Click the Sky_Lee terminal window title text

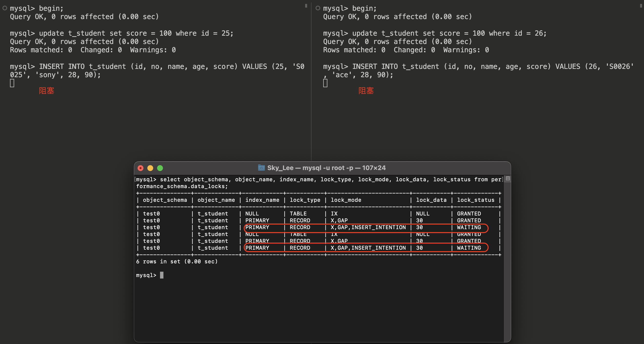(x=326, y=168)
